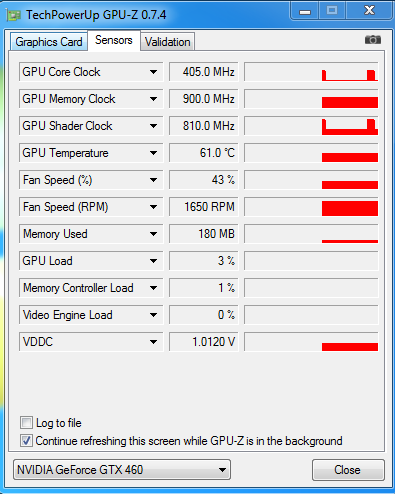Click the GPU-Z title bar app icon

click(x=14, y=15)
